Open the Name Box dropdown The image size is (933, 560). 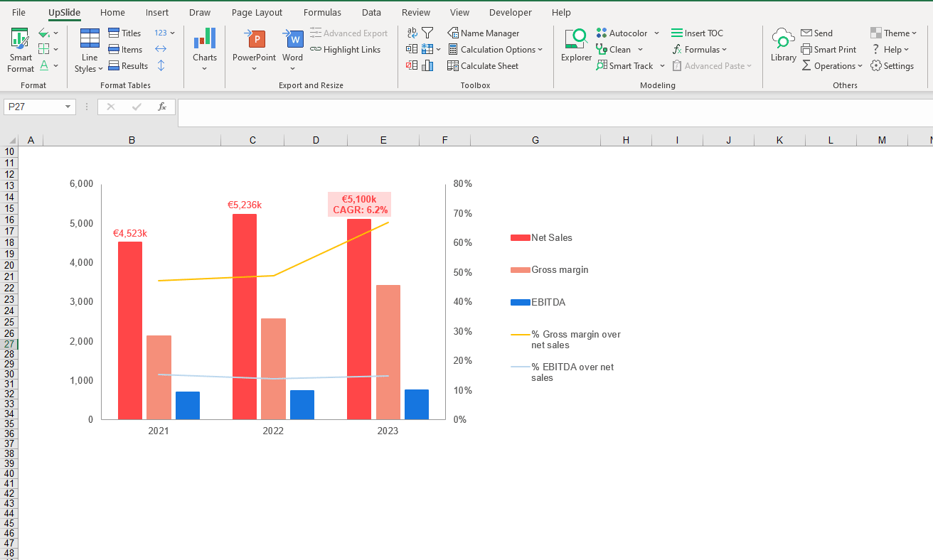point(68,106)
